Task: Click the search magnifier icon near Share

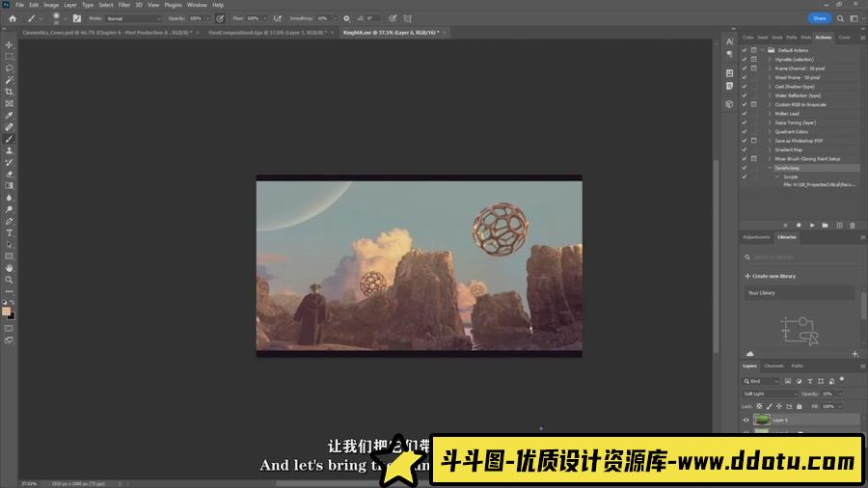Action: [x=840, y=18]
